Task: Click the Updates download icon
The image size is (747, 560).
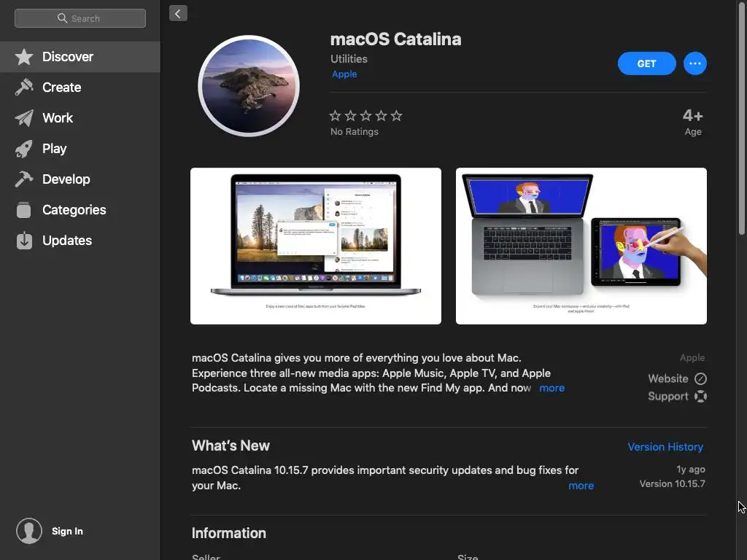Action: click(24, 241)
